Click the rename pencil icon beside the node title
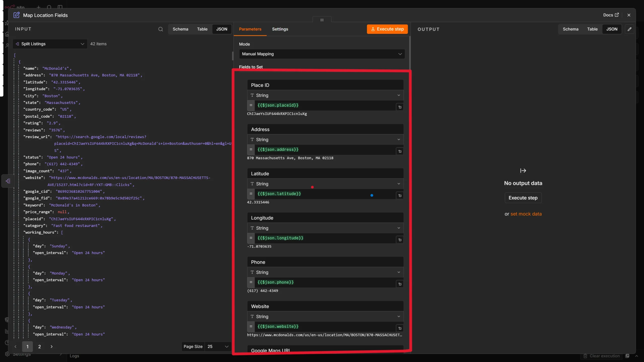 (16, 15)
